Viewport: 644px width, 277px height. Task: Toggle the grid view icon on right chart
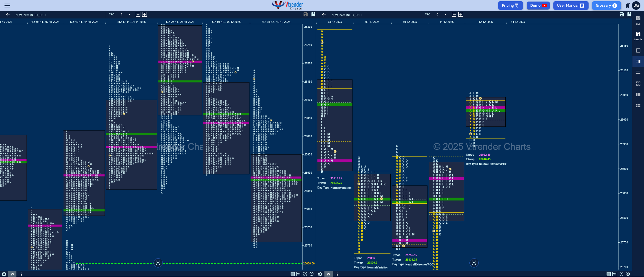click(608, 274)
